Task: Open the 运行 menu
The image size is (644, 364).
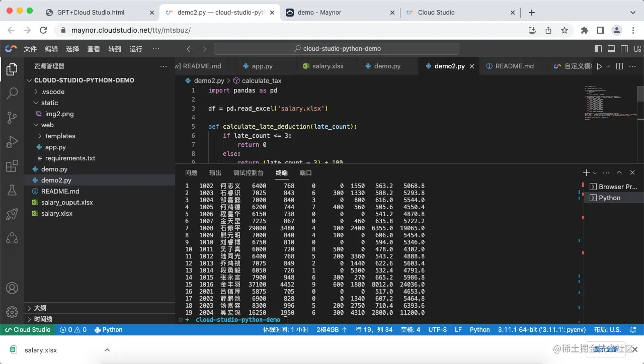Action: click(x=136, y=49)
